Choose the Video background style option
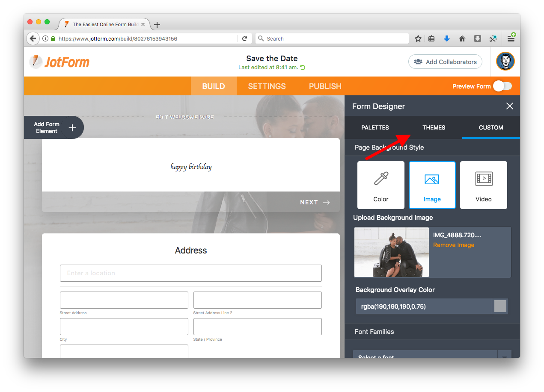544x392 pixels. (x=483, y=185)
